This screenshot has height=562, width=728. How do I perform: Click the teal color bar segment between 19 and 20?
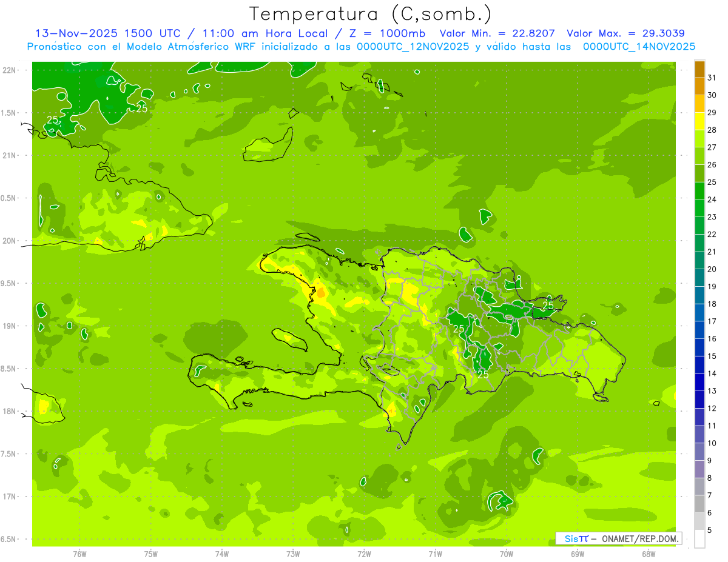699,278
